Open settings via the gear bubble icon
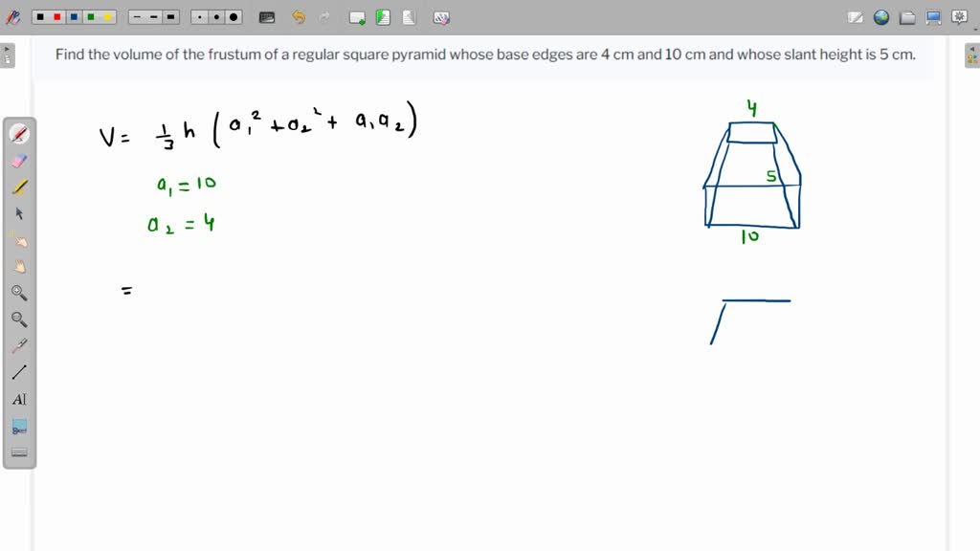Image resolution: width=980 pixels, height=551 pixels. tap(958, 16)
